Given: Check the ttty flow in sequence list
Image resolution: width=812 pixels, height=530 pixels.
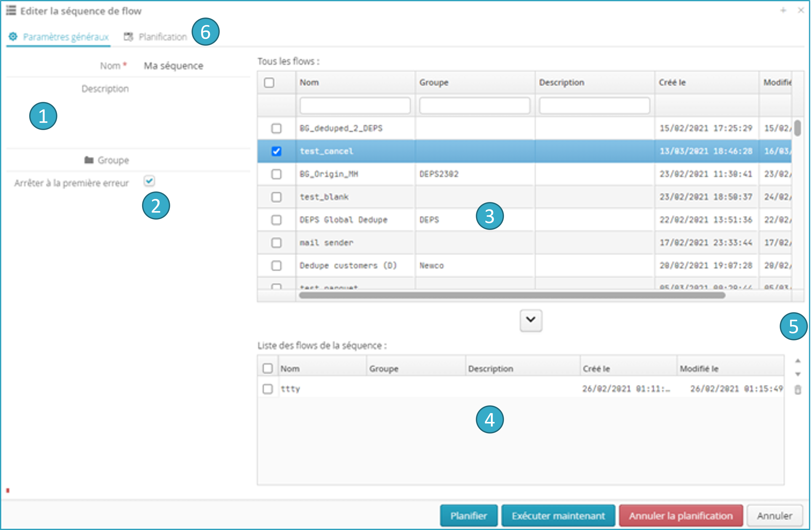Looking at the screenshot, I should [267, 389].
